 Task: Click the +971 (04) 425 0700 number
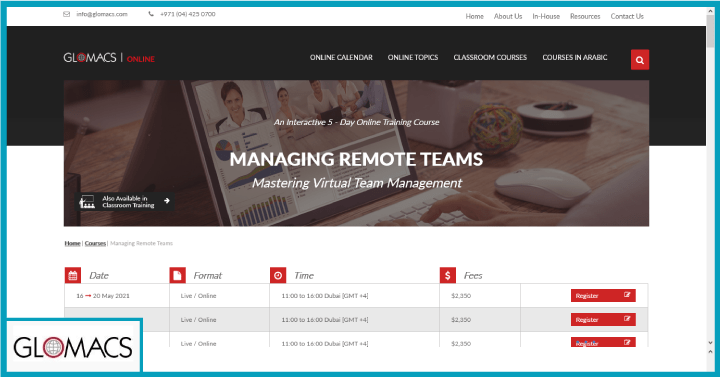pos(187,14)
